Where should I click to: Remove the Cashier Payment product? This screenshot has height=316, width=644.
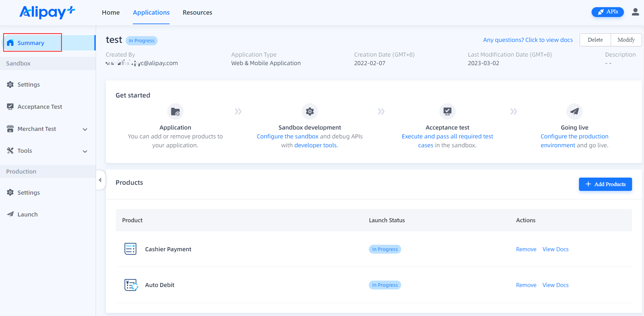526,249
